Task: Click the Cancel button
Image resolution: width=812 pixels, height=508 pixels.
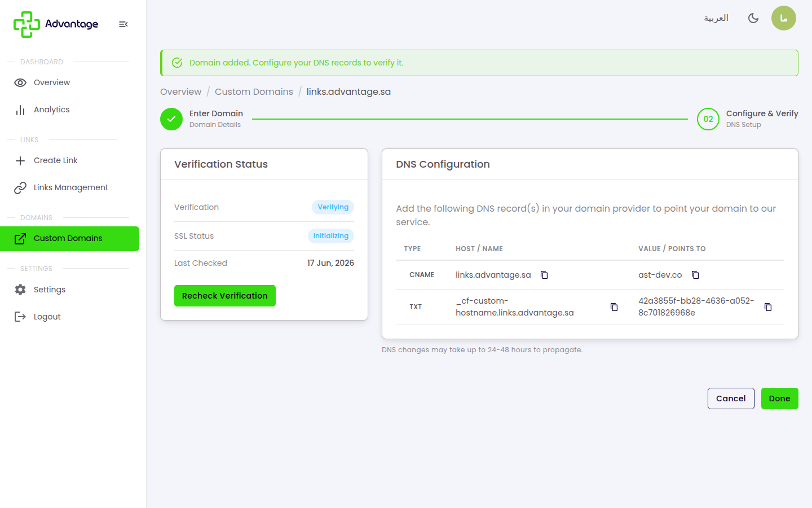Action: coord(731,398)
